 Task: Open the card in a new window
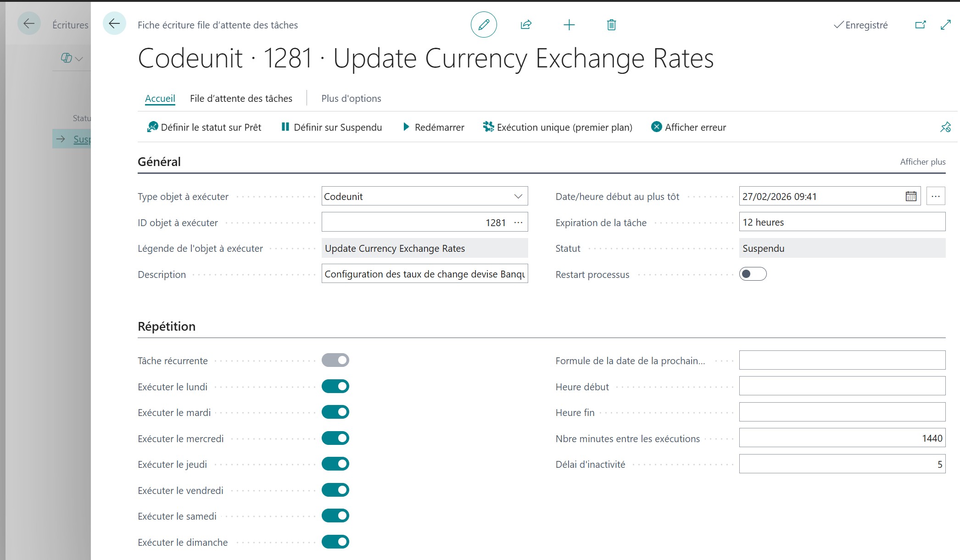(x=920, y=25)
